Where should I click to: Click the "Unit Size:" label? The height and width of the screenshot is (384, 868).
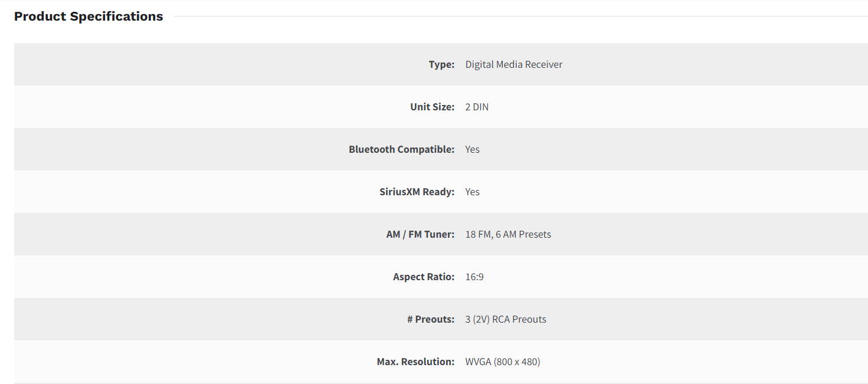click(x=432, y=107)
